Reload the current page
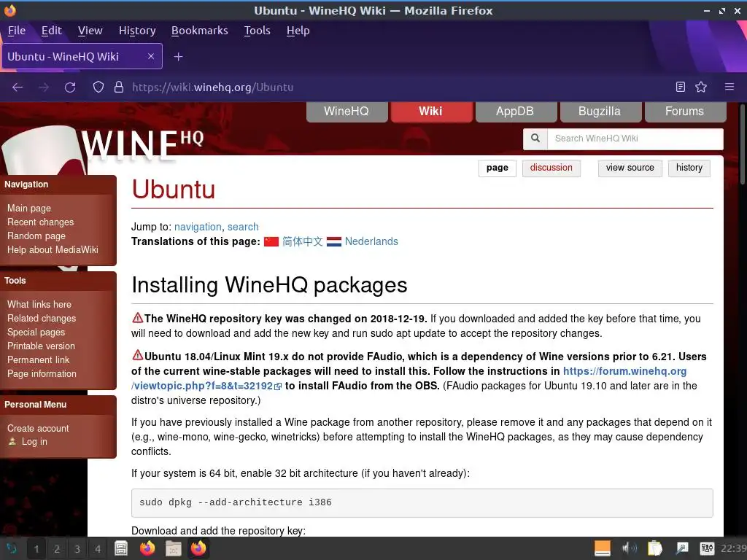The image size is (747, 560). click(x=70, y=87)
